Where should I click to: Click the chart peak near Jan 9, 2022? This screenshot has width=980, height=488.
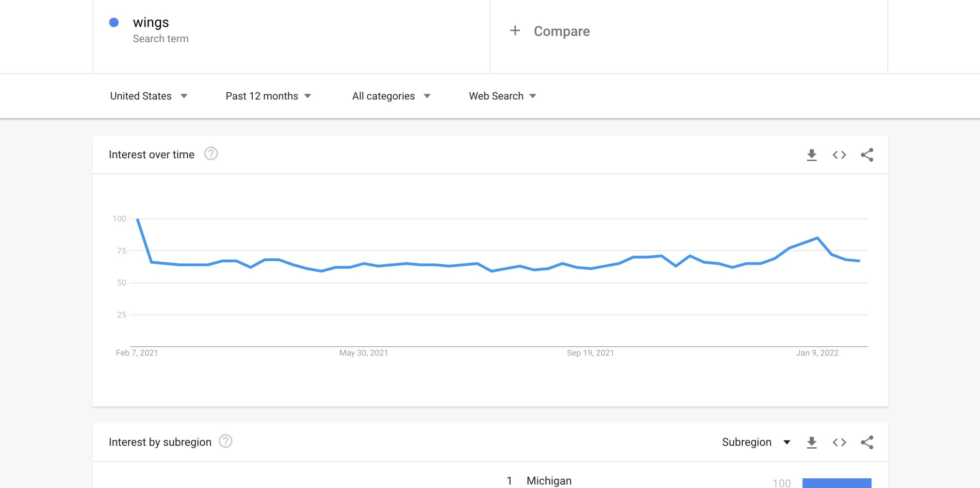click(817, 238)
